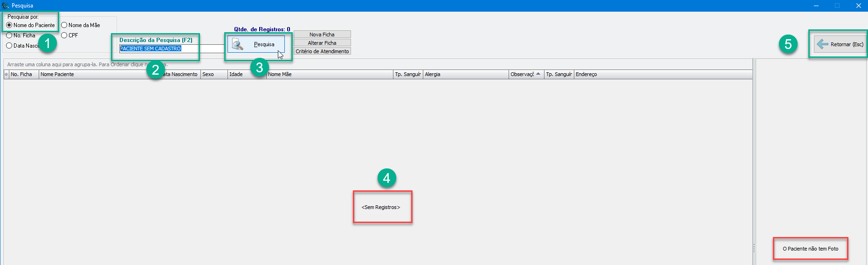Select the No. Ficha radio button
Screen dimensions: 868x265
point(9,35)
